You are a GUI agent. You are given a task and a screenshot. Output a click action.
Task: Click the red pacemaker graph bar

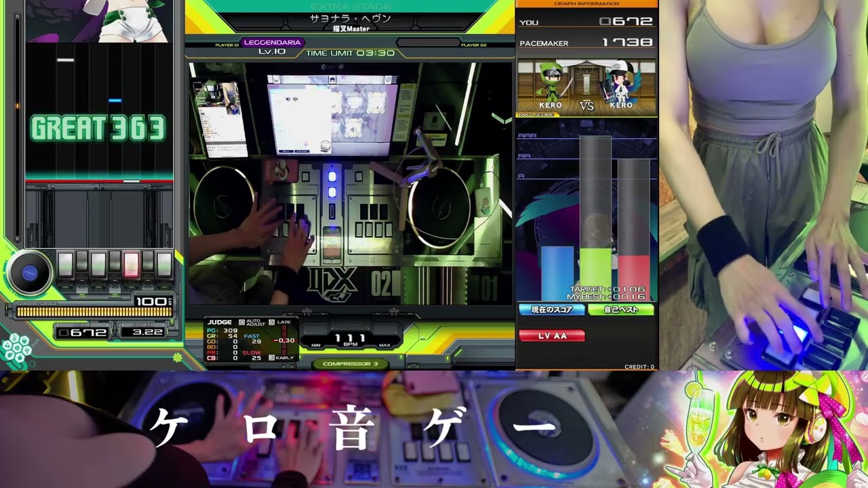point(633,278)
